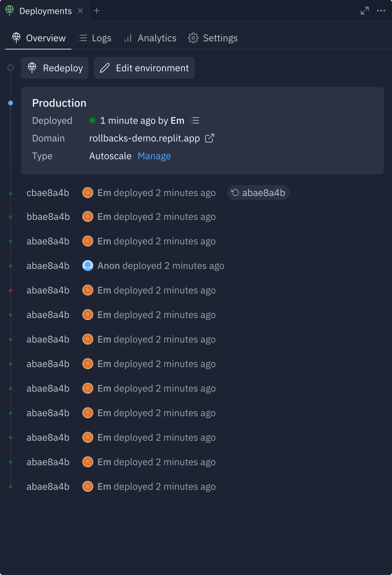
Task: Switch to the Logs tab
Action: (101, 38)
